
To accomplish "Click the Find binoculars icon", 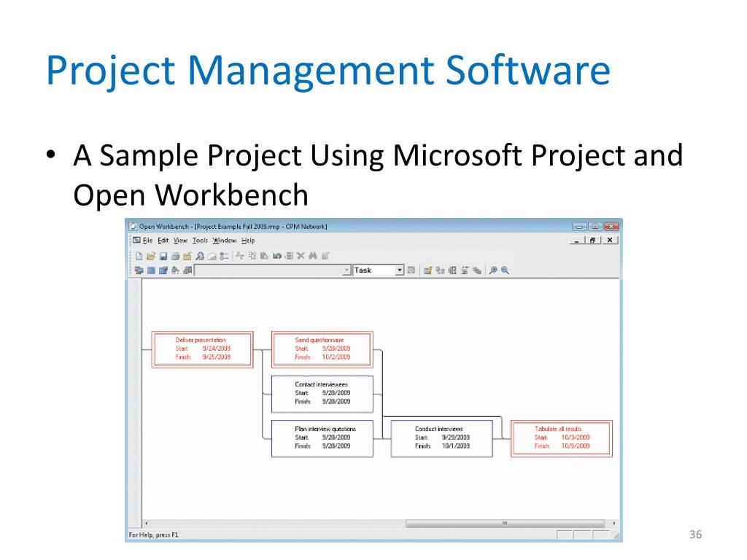I will (x=313, y=256).
